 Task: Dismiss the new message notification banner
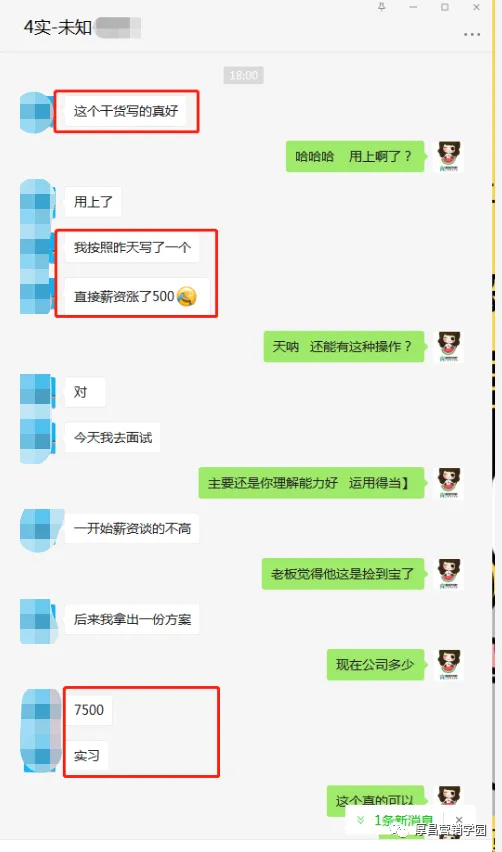459,820
